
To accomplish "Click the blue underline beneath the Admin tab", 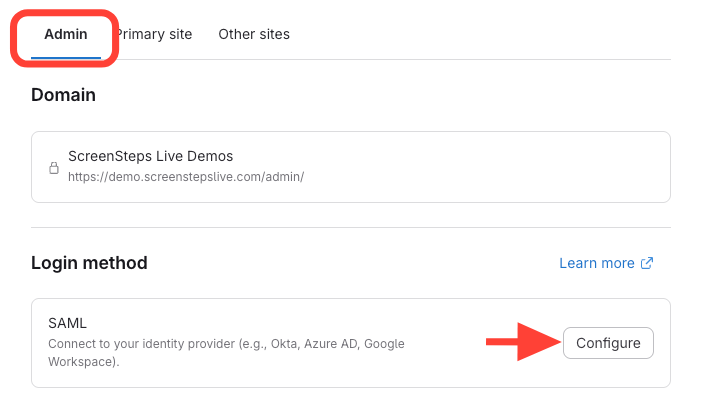I will coord(66,58).
